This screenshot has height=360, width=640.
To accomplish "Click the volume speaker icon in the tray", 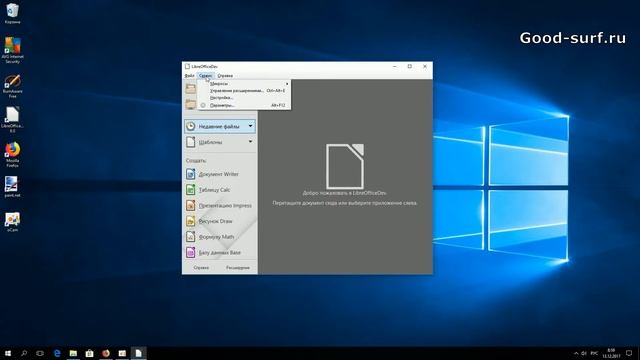I will (x=584, y=353).
